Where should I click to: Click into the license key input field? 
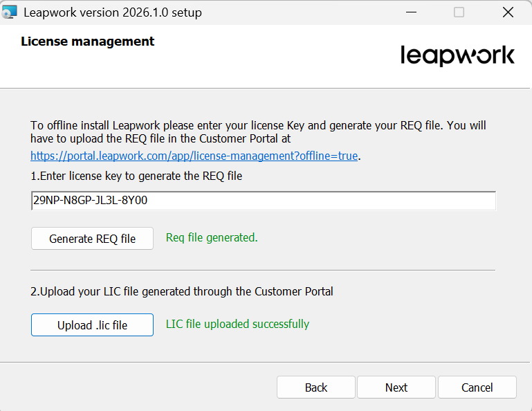click(x=264, y=201)
